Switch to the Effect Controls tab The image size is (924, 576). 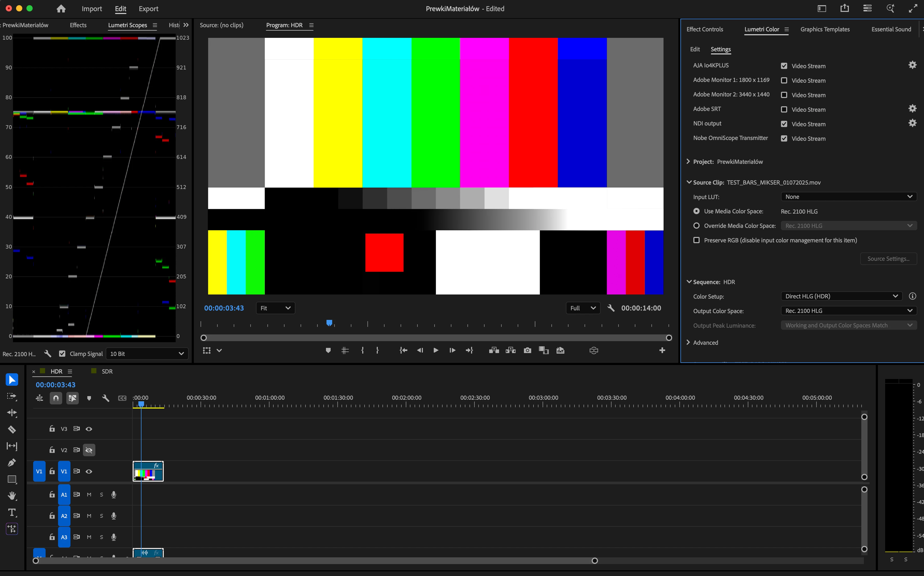coord(704,29)
